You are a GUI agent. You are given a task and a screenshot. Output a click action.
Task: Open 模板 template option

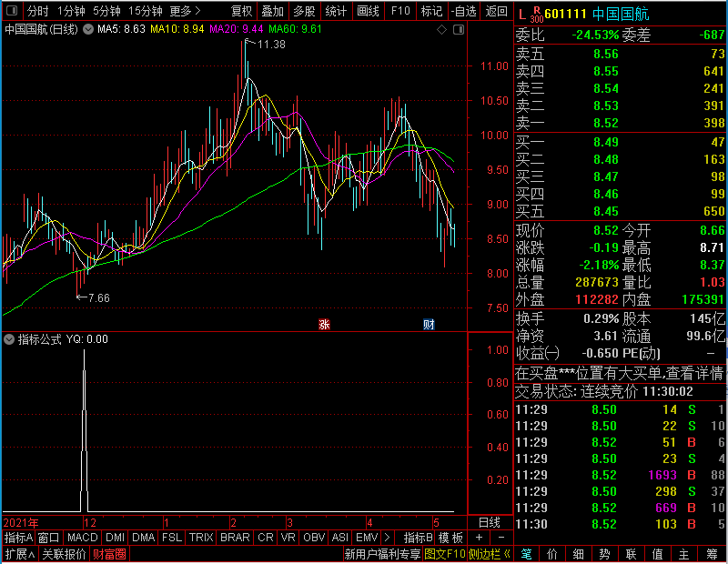point(450,538)
